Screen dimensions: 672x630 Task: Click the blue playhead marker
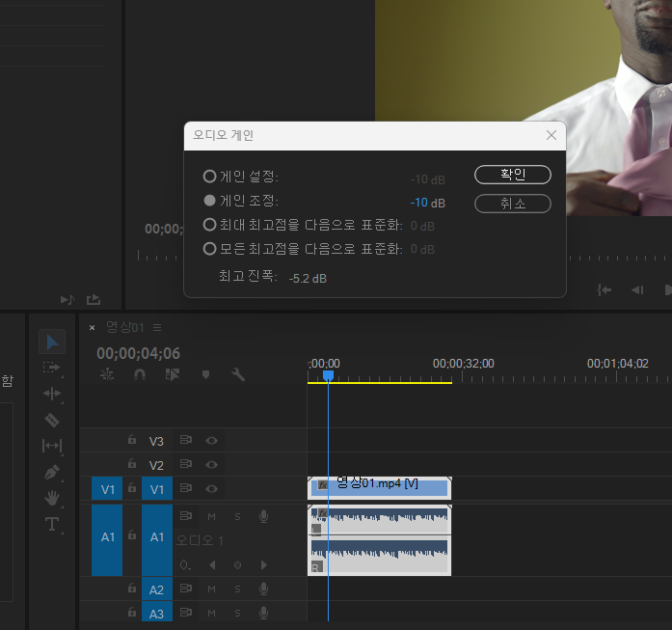click(328, 376)
